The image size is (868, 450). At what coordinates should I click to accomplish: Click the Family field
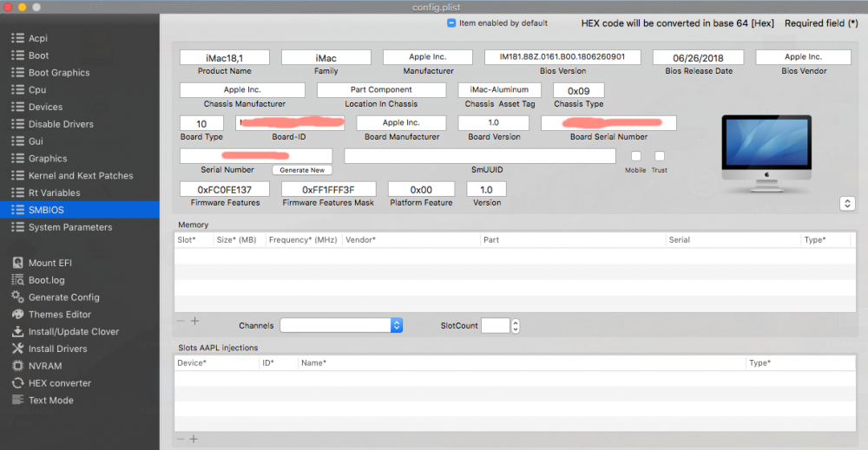pyautogui.click(x=326, y=57)
